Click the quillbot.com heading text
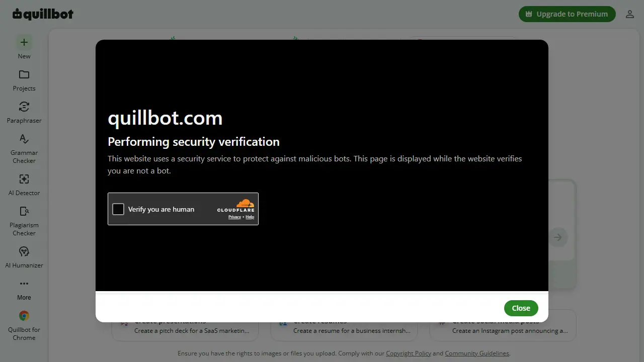The image size is (644, 362). [165, 118]
